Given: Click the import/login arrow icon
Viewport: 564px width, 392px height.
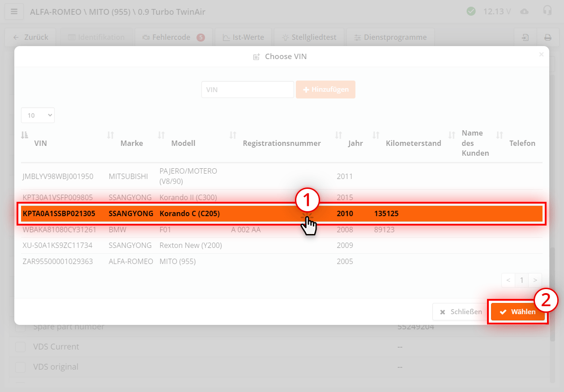Looking at the screenshot, I should (525, 38).
